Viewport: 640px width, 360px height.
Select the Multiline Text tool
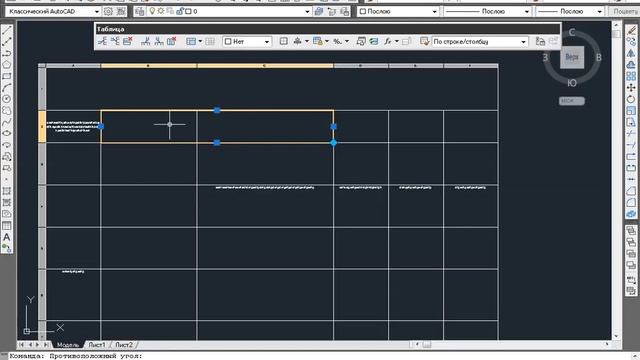(x=7, y=237)
